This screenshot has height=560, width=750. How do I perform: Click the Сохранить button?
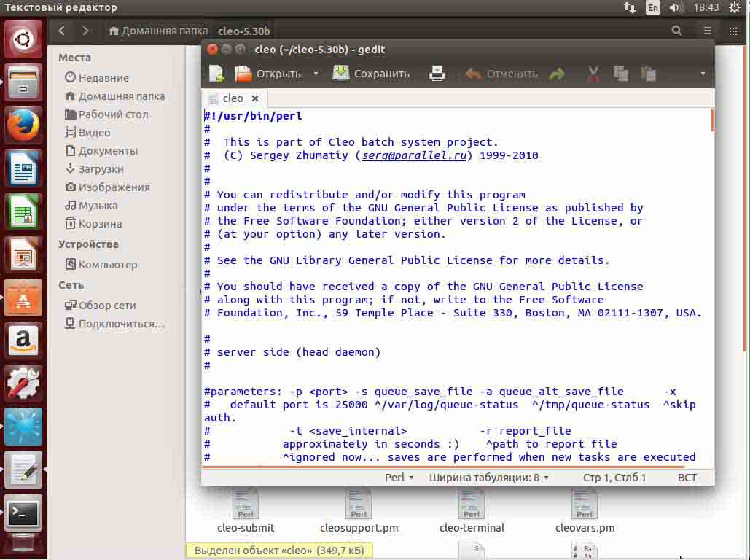pyautogui.click(x=371, y=74)
